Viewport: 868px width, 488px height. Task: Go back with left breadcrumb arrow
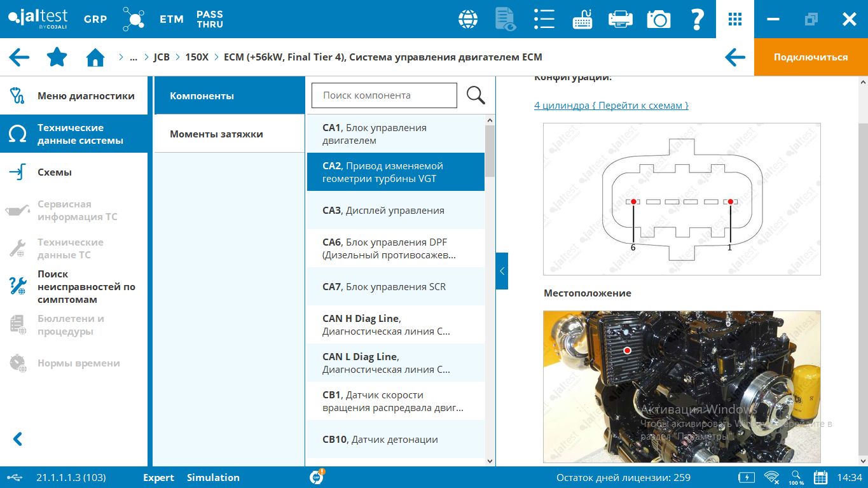pos(19,57)
